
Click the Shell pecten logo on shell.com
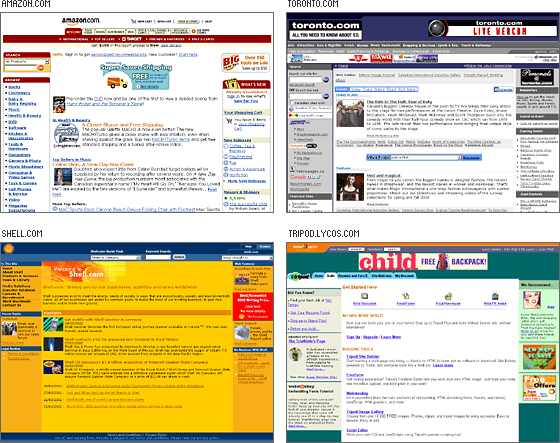(9, 249)
